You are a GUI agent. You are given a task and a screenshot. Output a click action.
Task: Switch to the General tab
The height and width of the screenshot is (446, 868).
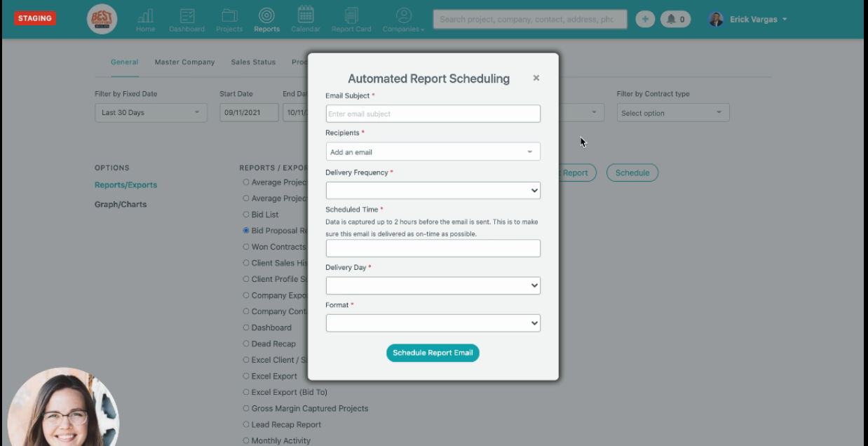coord(124,62)
